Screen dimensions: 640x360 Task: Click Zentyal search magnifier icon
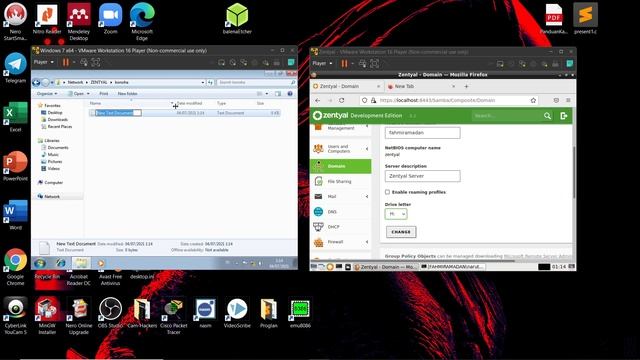pyautogui.click(x=547, y=116)
